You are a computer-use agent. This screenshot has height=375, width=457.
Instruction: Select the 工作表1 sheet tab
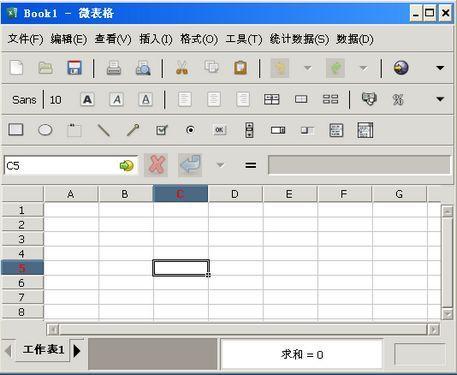click(43, 350)
